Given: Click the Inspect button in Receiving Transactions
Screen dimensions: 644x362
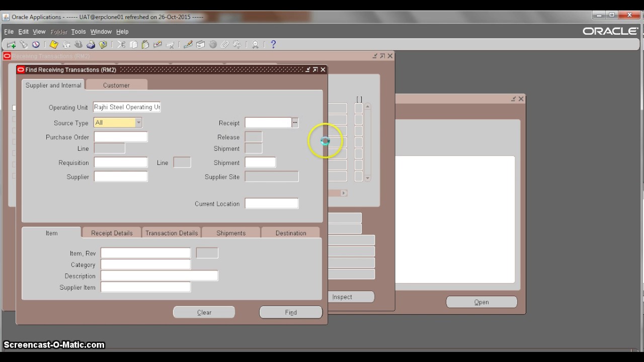Looking at the screenshot, I should pos(351,297).
